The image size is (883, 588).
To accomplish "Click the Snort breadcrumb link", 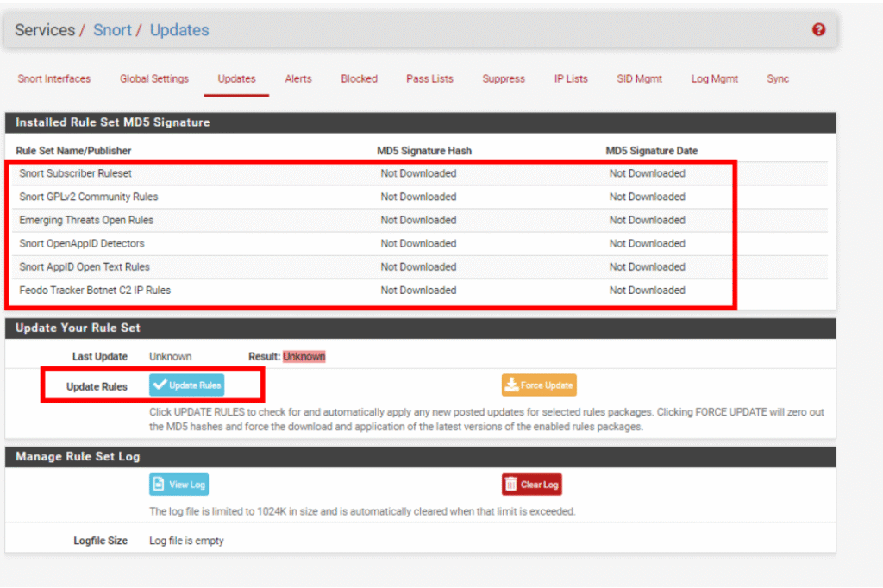I will 112,30.
